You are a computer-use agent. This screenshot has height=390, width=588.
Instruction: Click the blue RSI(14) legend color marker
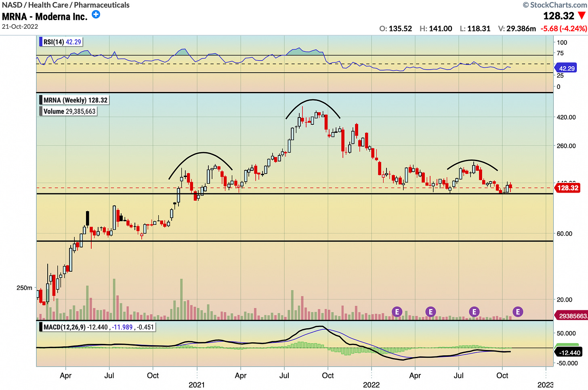41,42
